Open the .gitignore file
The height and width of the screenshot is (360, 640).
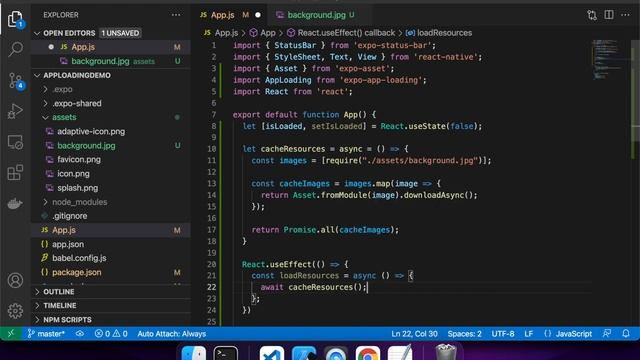[x=69, y=216]
